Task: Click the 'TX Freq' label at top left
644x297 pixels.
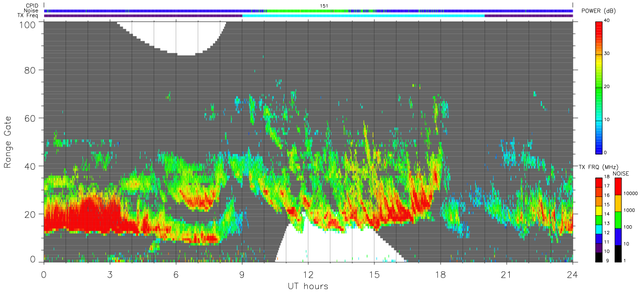Action: click(x=27, y=16)
